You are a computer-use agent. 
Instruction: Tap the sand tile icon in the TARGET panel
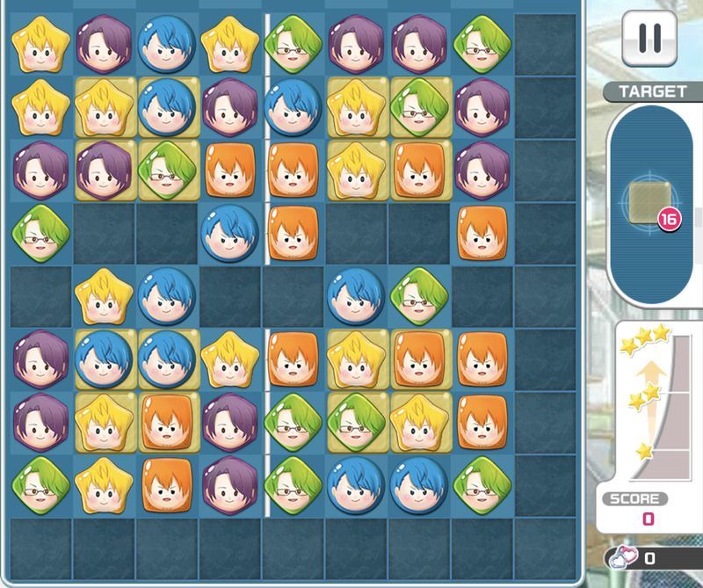click(650, 202)
